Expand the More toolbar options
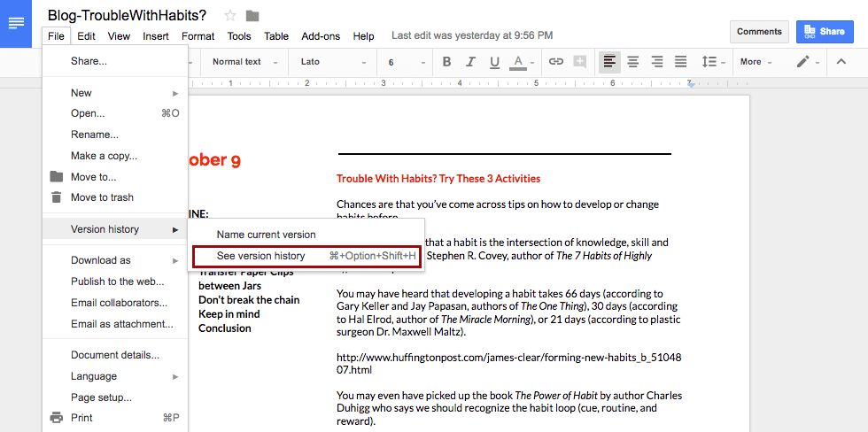868x432 pixels. pyautogui.click(x=756, y=62)
